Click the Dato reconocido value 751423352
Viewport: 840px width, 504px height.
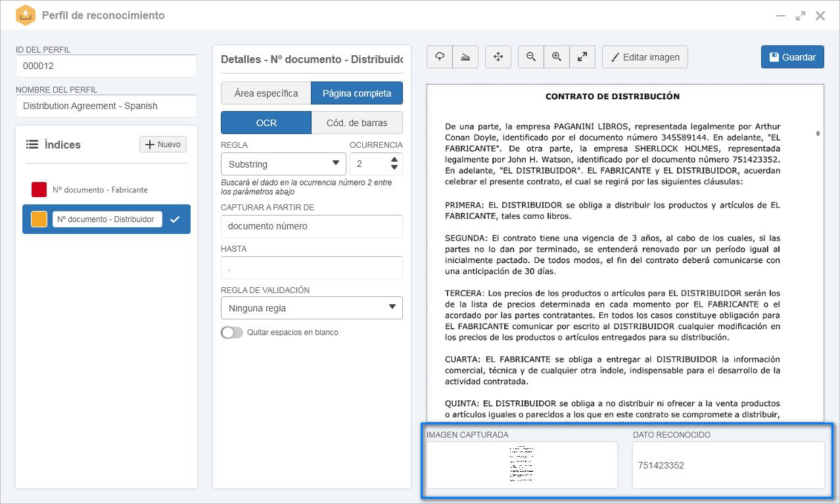tap(661, 465)
